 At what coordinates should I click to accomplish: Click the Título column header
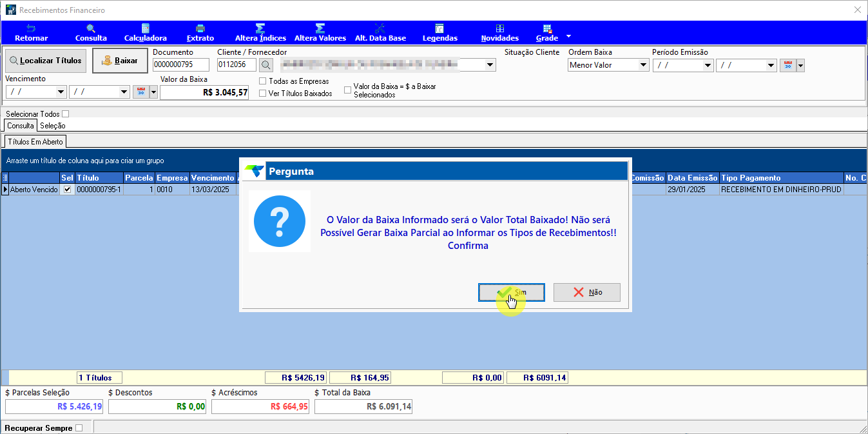99,178
